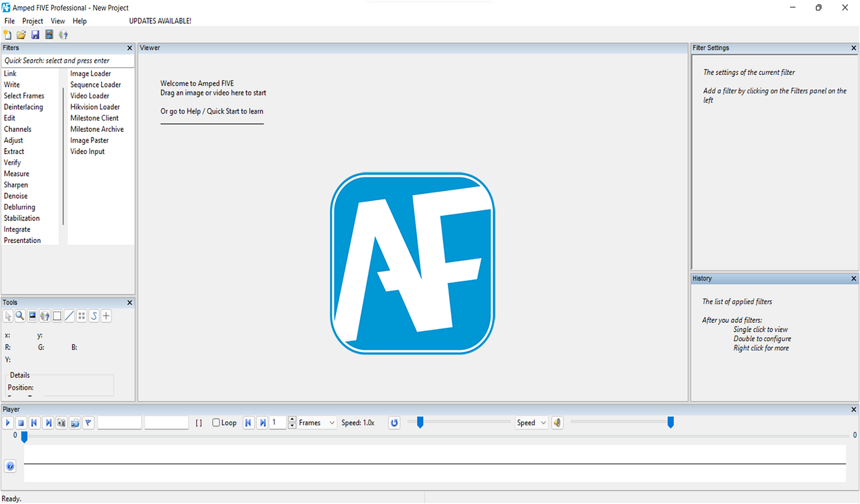This screenshot has width=860, height=504.
Task: Open the Speed dropdown in the Player
Action: click(x=531, y=423)
